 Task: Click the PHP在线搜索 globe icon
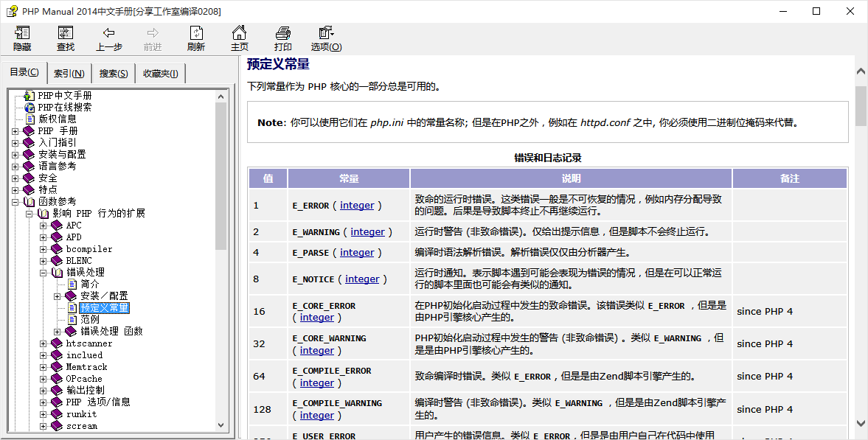(29, 107)
